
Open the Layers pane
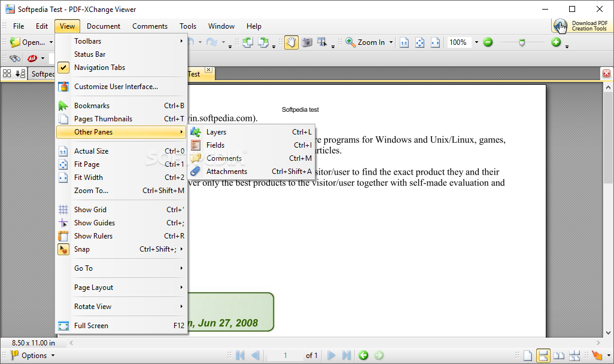[x=251, y=132]
